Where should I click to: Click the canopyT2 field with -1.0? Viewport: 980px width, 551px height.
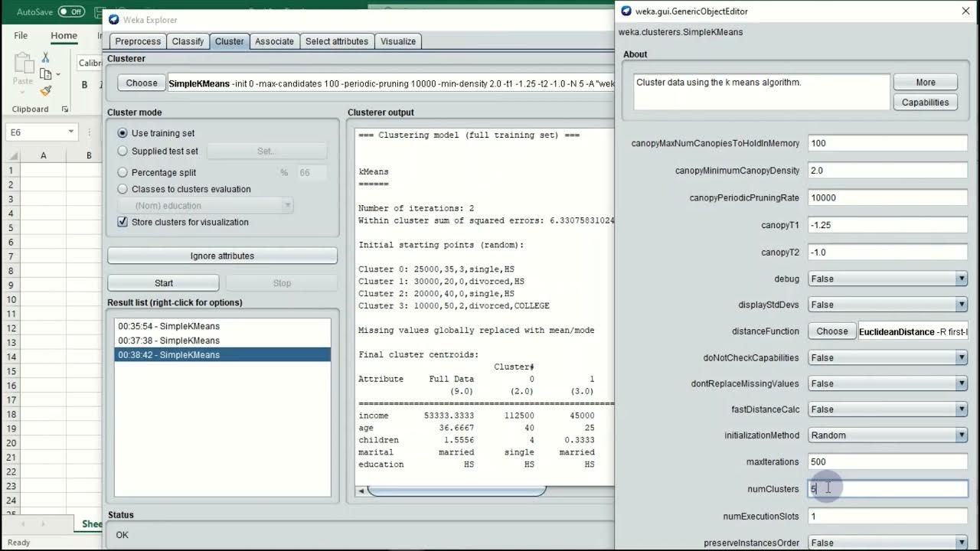click(888, 252)
